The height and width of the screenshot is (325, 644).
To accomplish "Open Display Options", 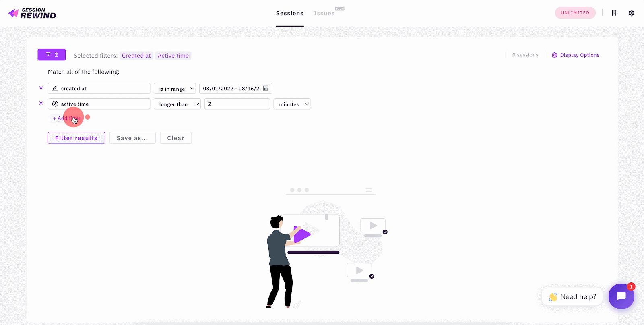I will point(576,55).
